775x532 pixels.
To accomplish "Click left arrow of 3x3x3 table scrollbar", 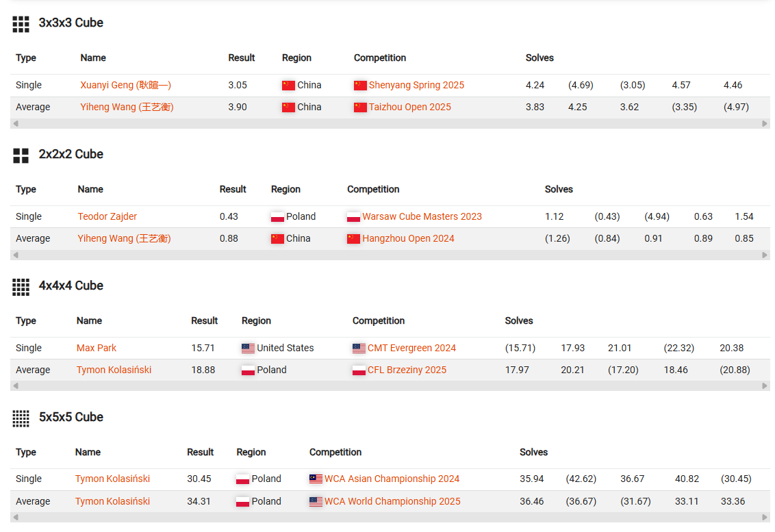I will tap(16, 124).
